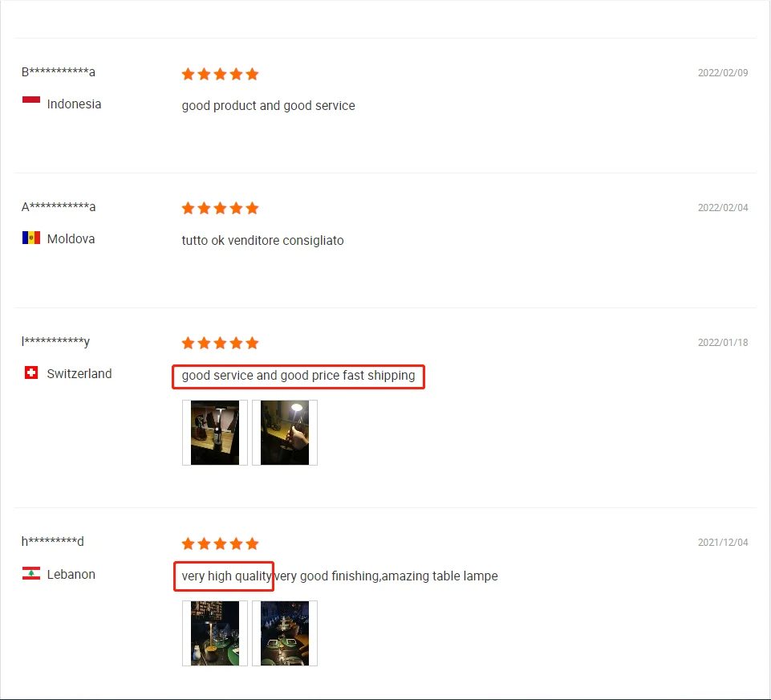Open first photo in Switzerland review
The height and width of the screenshot is (700, 771).
click(215, 433)
